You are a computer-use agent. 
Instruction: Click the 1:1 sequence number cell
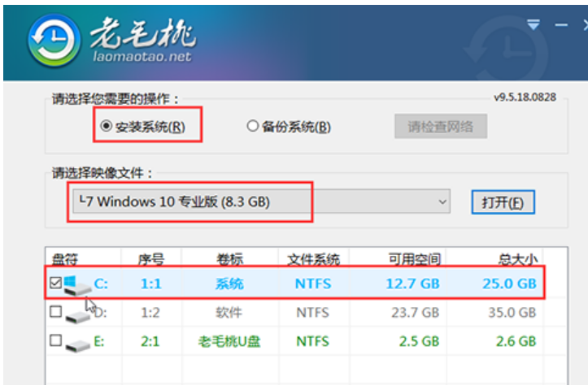tap(151, 283)
